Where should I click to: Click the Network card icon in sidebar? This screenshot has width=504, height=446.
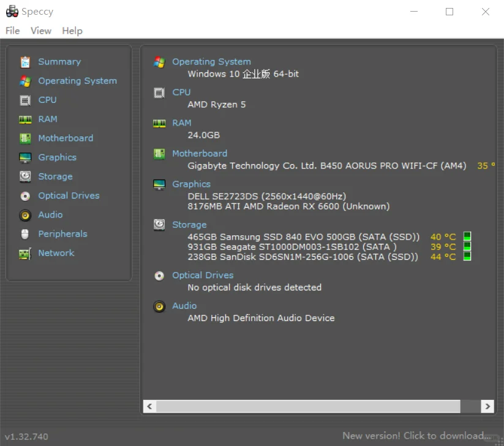[25, 254]
